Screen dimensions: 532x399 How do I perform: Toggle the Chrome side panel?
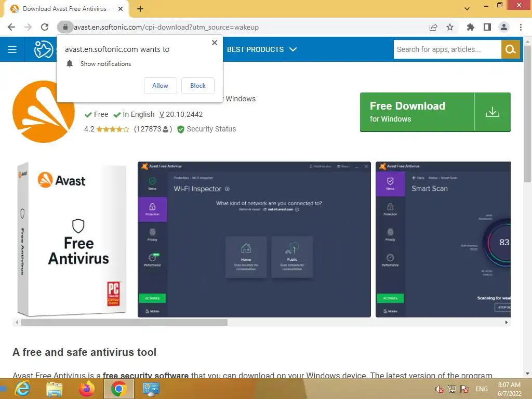[487, 27]
